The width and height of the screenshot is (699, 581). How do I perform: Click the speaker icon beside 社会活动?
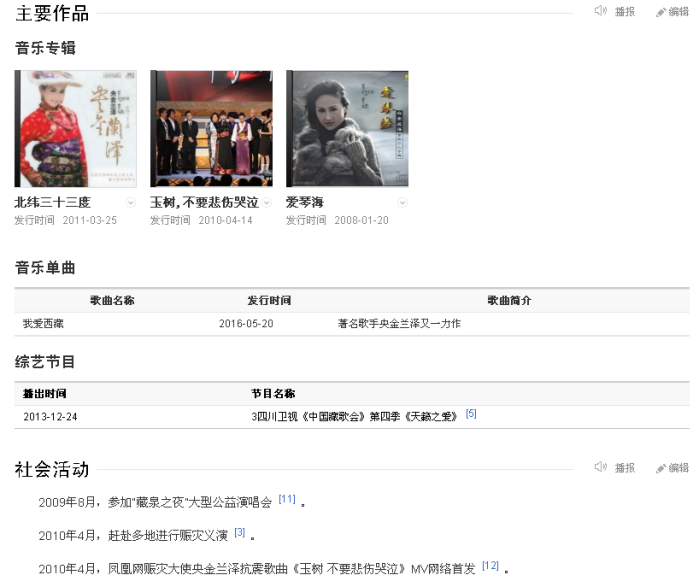tap(600, 467)
